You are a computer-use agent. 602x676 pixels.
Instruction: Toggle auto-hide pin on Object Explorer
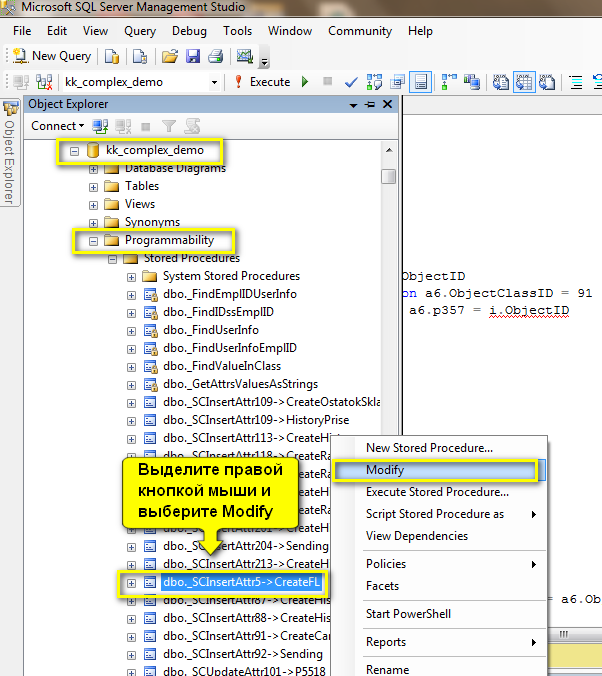coord(370,104)
